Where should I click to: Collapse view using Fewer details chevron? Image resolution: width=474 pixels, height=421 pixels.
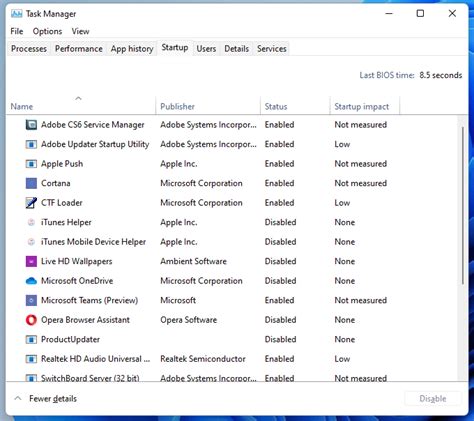pyautogui.click(x=18, y=398)
